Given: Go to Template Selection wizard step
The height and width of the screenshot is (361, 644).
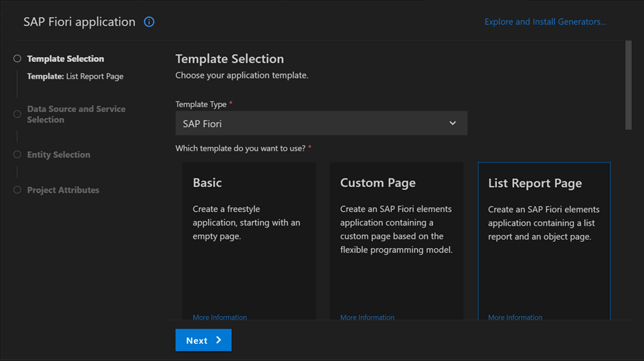Looking at the screenshot, I should tap(66, 59).
